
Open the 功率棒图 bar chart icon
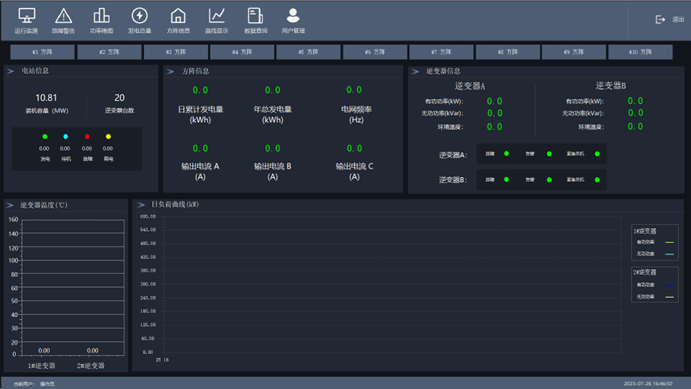[x=101, y=16]
